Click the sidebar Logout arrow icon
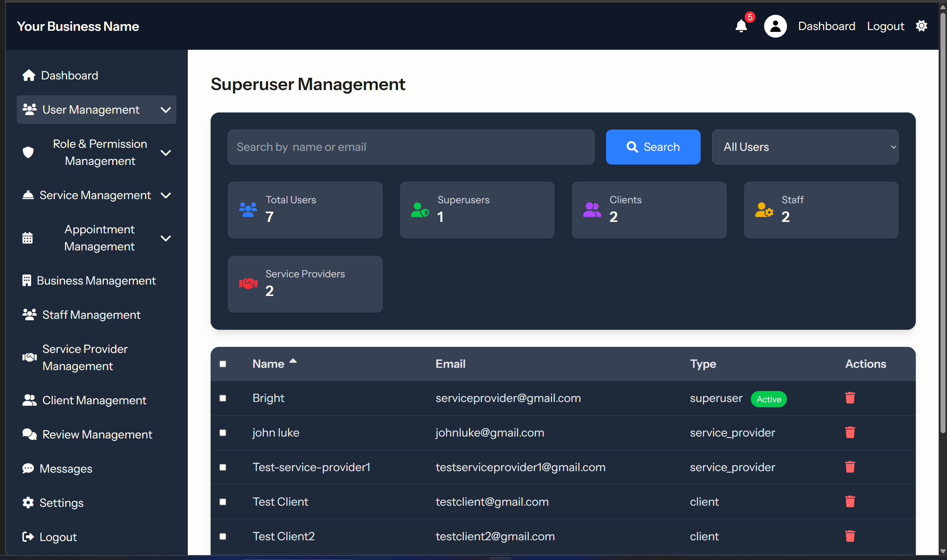 point(28,537)
